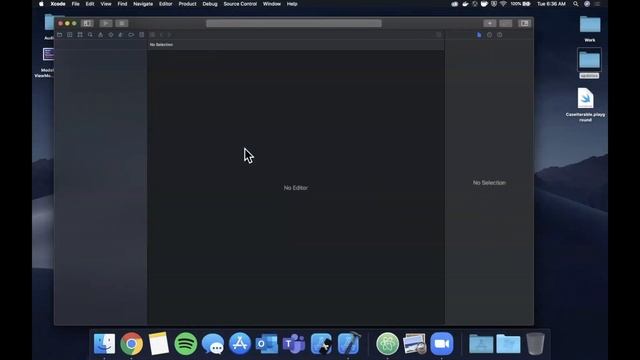This screenshot has height=360, width=640.
Task: Open Atom editor from the Dock
Action: click(x=387, y=344)
